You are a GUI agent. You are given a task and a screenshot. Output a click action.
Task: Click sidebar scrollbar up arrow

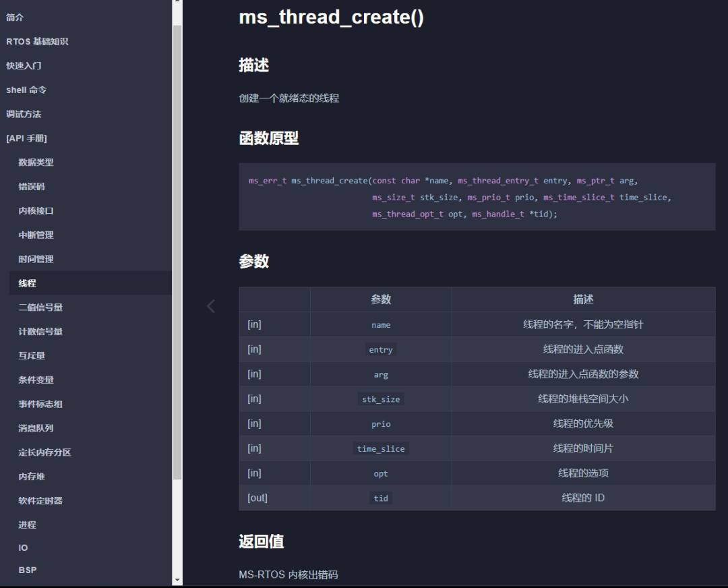coord(177,2)
